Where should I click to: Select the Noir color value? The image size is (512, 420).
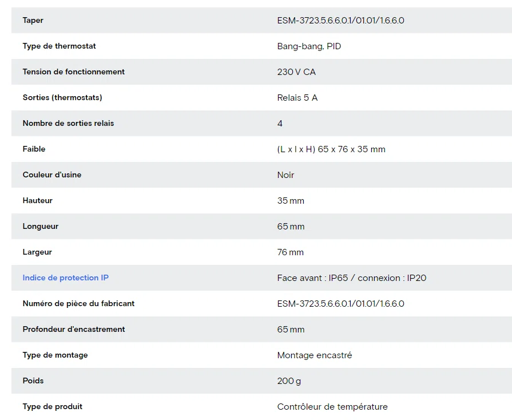point(285,175)
